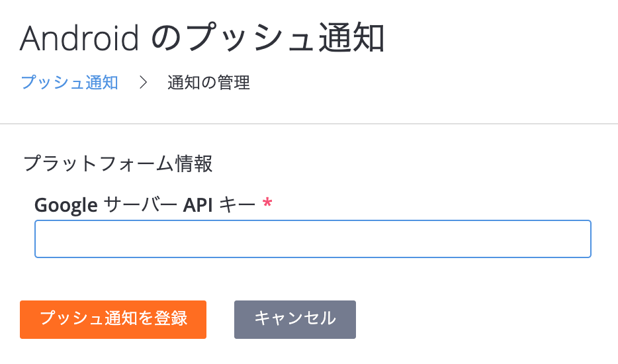Click the word Android in the title
Image resolution: width=618 pixels, height=364 pixels.
tap(79, 40)
